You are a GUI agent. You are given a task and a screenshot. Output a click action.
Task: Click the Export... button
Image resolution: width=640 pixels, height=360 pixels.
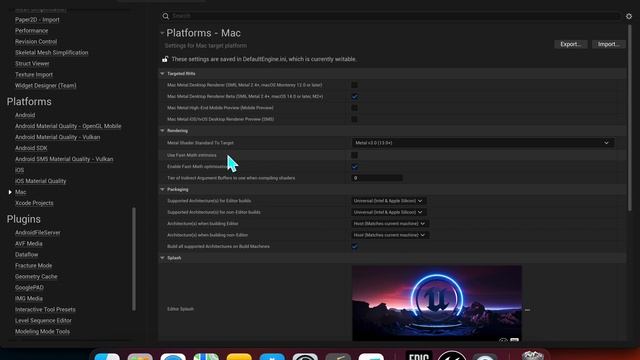571,44
